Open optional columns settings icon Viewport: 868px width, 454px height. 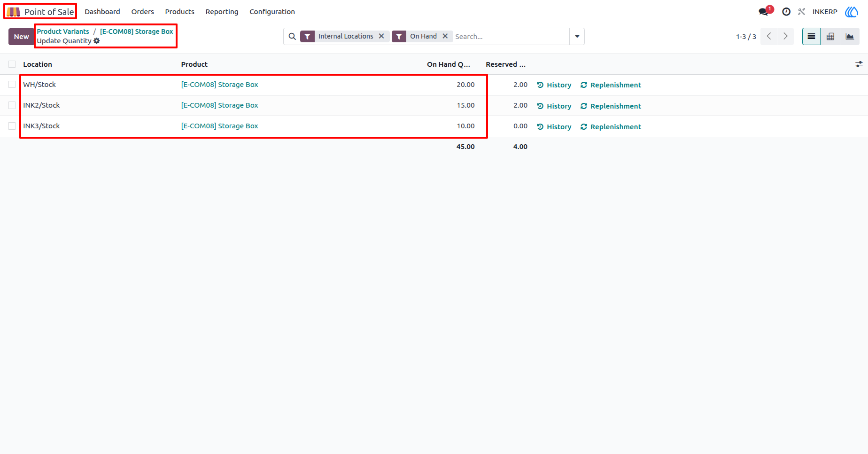coord(859,64)
